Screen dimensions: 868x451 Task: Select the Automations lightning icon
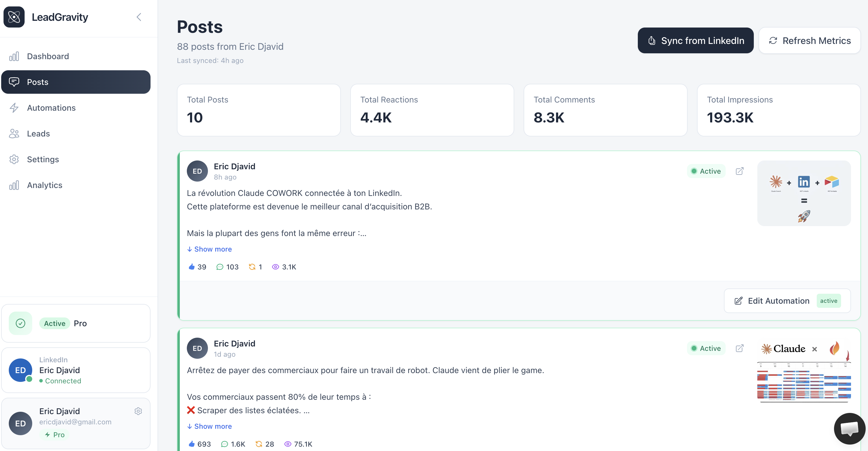[x=14, y=107]
